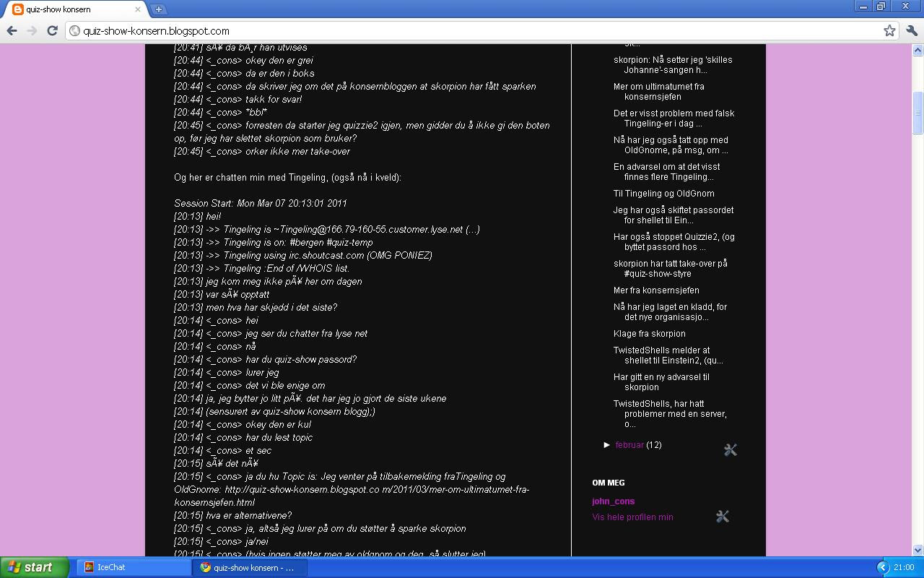Restore down the browser window
924x578 pixels.
coord(881,7)
